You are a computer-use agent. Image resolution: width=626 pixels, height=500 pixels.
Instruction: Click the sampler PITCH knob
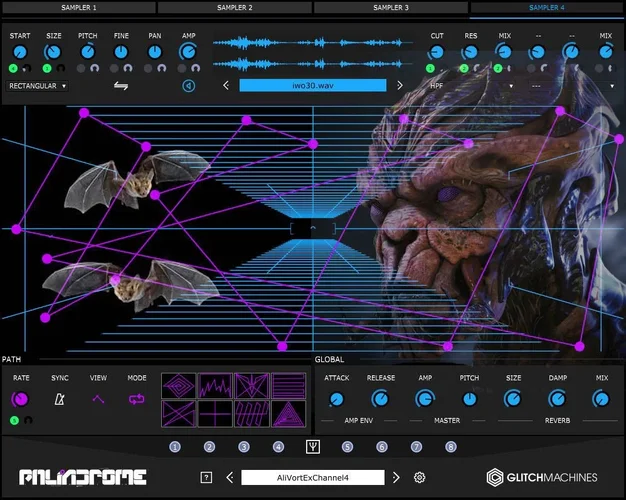[x=87, y=52]
